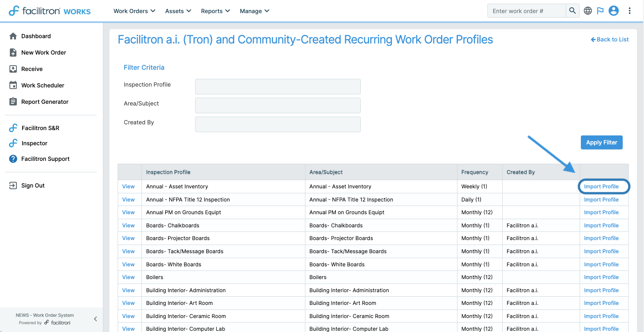Click the Sign Out exit icon
Screen dimensions: 644x332
pyautogui.click(x=13, y=185)
